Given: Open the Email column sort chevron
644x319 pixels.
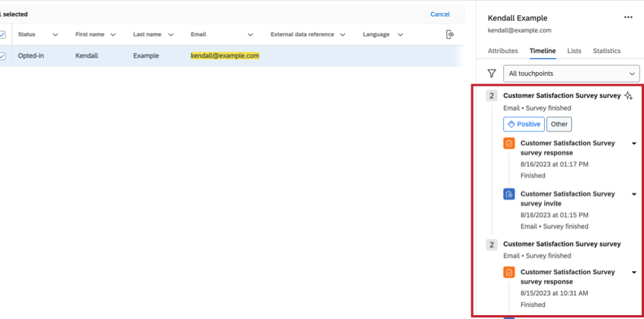Looking at the screenshot, I should (250, 35).
